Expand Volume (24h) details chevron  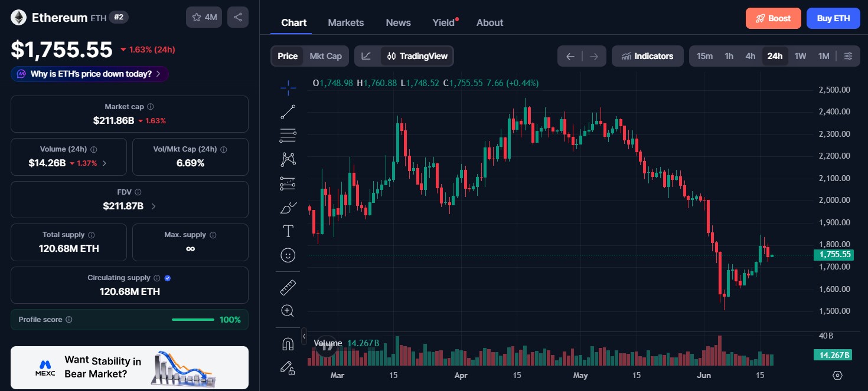point(105,163)
